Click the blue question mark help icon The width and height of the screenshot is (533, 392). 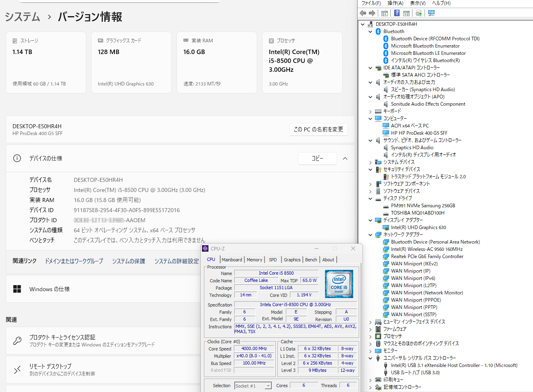(x=397, y=13)
